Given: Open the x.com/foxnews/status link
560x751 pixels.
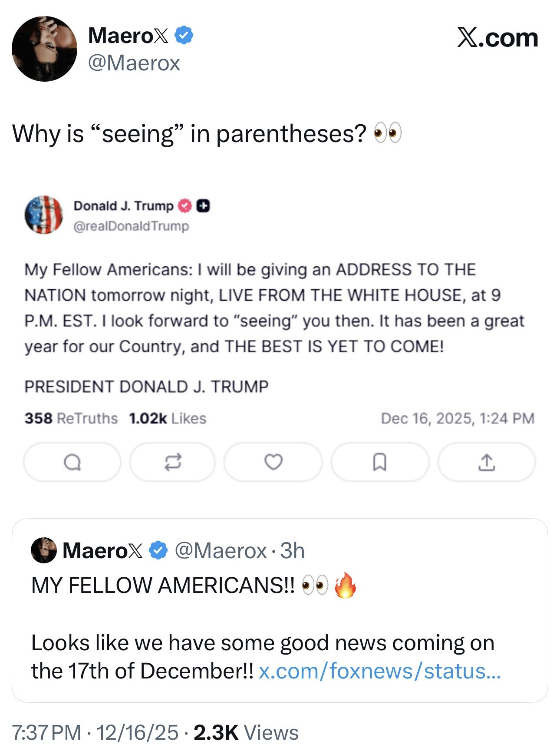Looking at the screenshot, I should tap(380, 671).
